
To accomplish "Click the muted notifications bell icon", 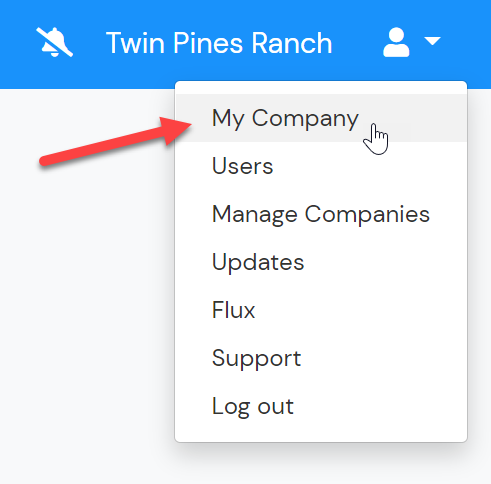I will point(55,42).
